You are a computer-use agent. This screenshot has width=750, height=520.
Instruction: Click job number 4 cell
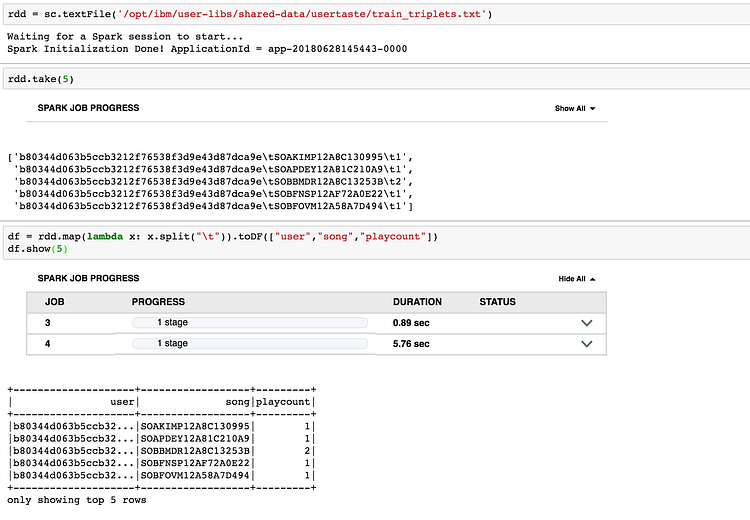click(47, 344)
